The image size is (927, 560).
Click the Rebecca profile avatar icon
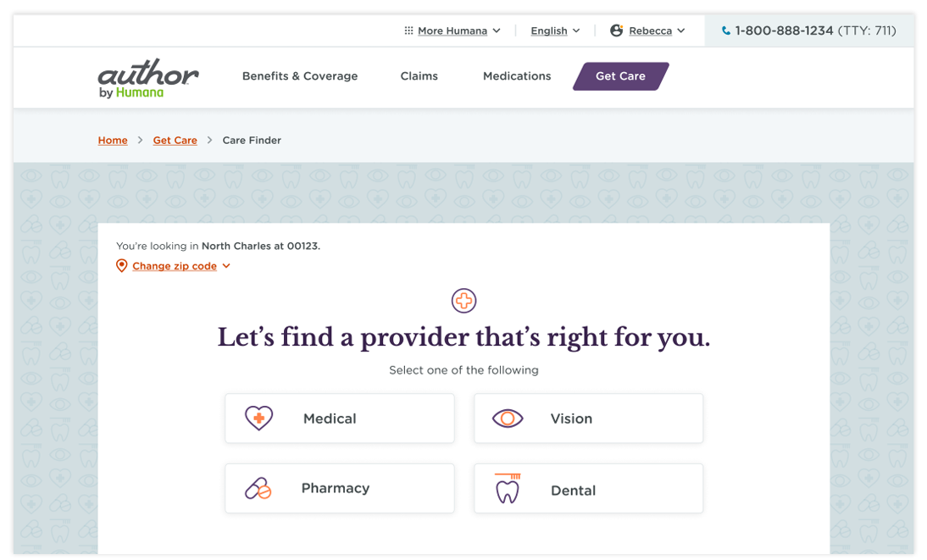tap(617, 30)
